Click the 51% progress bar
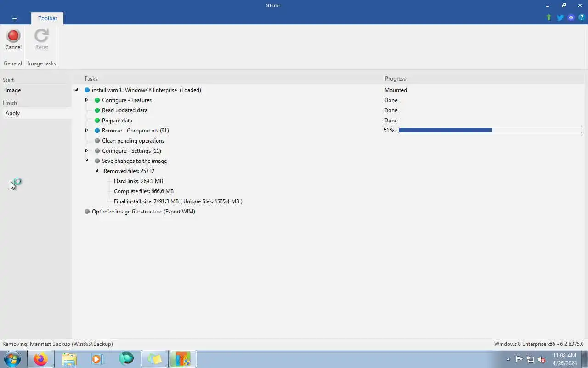The width and height of the screenshot is (588, 368). (490, 130)
